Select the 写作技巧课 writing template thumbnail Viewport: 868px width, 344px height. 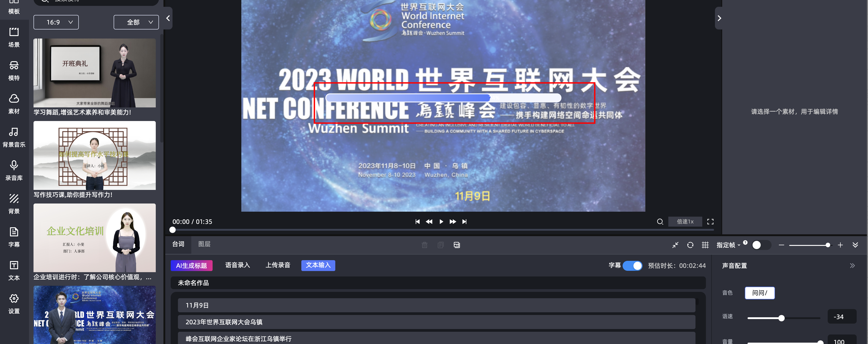tap(94, 155)
